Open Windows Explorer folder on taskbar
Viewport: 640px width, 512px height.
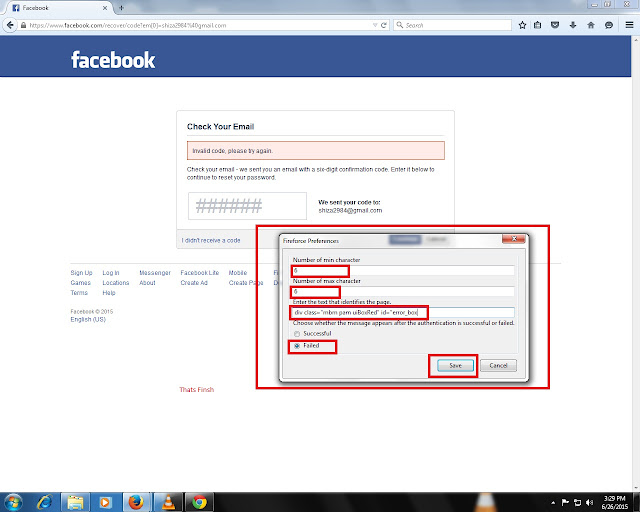click(76, 502)
